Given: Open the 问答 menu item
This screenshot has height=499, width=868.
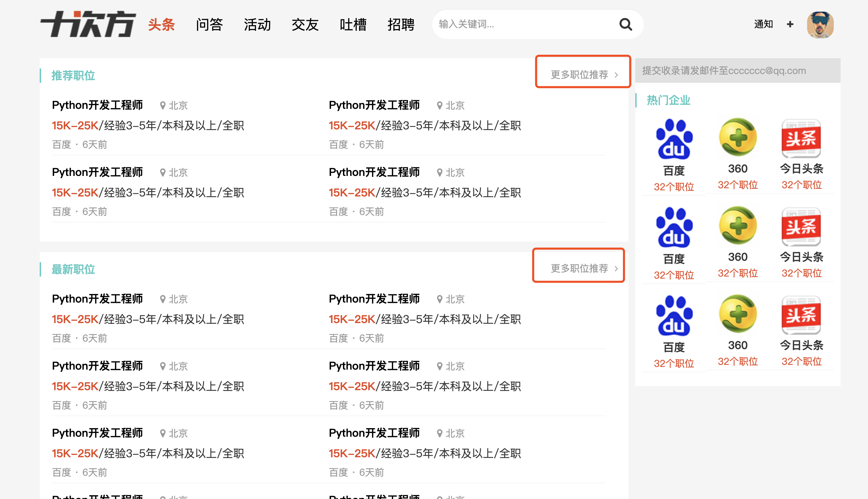Looking at the screenshot, I should click(x=209, y=25).
